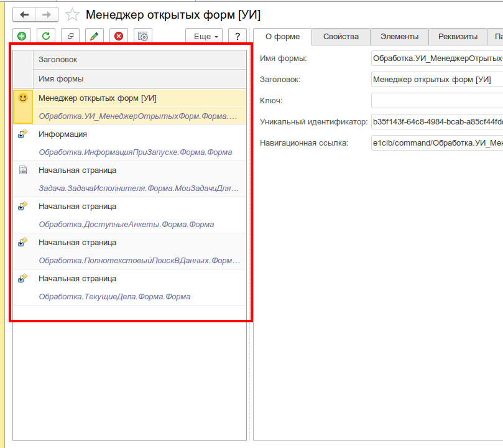Select the Задача.ЗадачаИсполнителя start page row
The image size is (503, 448).
pyautogui.click(x=129, y=179)
